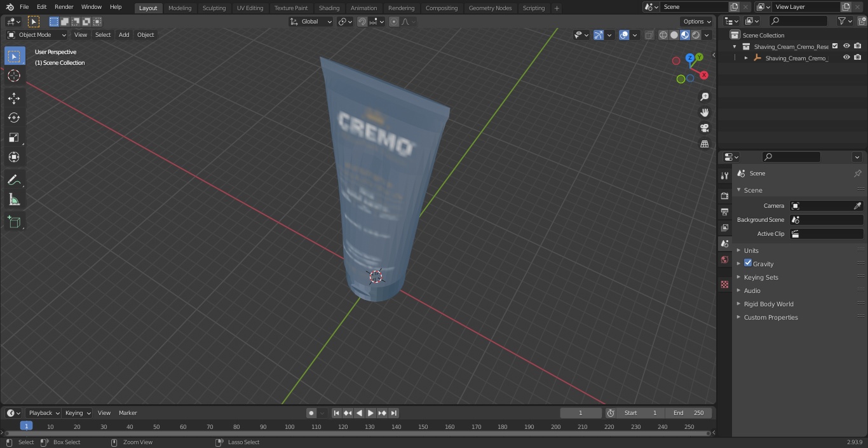Open the Scene properties tab

(724, 243)
